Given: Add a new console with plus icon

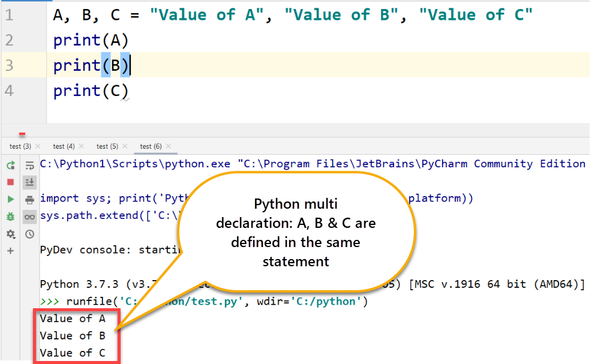Looking at the screenshot, I should pos(11,251).
